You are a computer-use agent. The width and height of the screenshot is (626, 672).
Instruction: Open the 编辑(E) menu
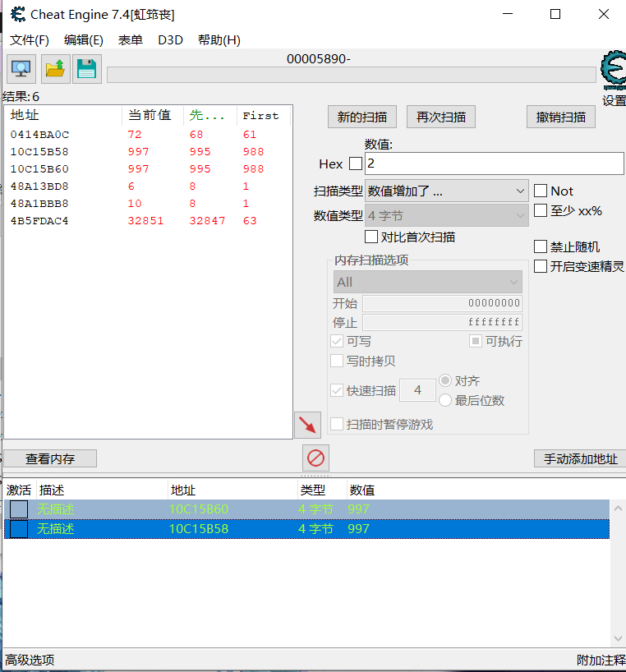click(84, 40)
